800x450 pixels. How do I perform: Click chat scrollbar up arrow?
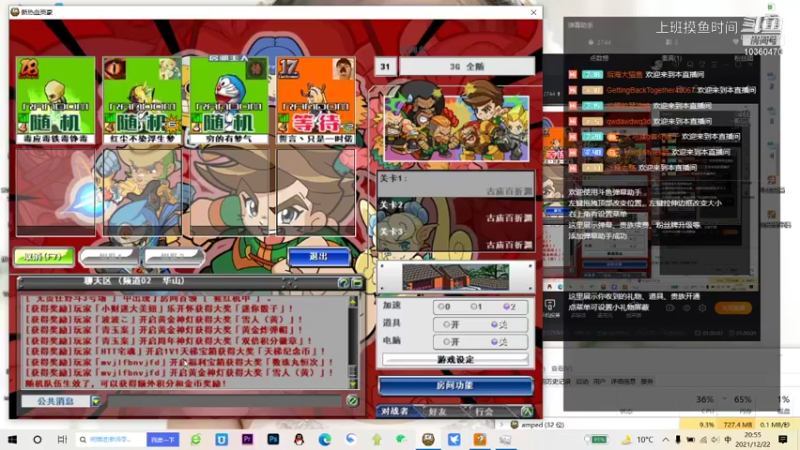[353, 302]
